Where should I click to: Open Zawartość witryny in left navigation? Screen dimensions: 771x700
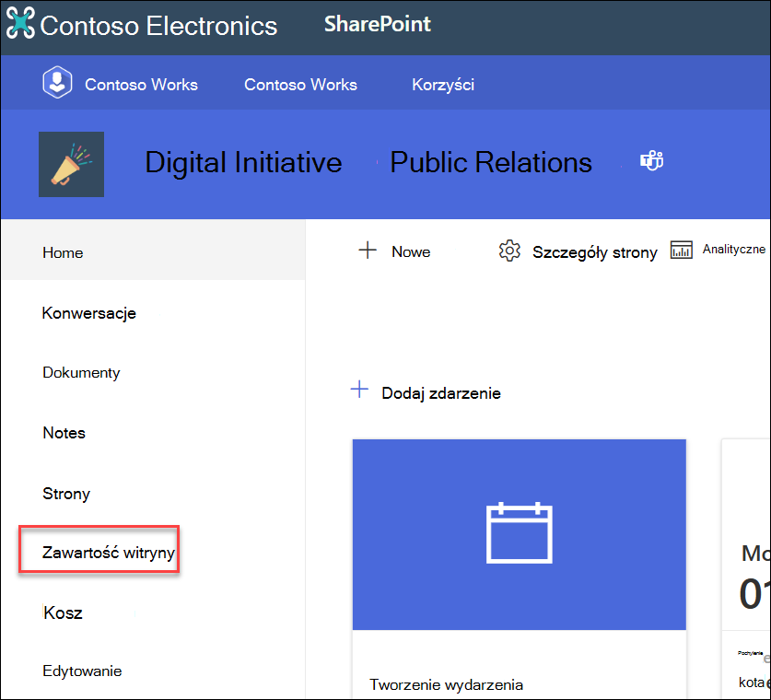tap(108, 553)
